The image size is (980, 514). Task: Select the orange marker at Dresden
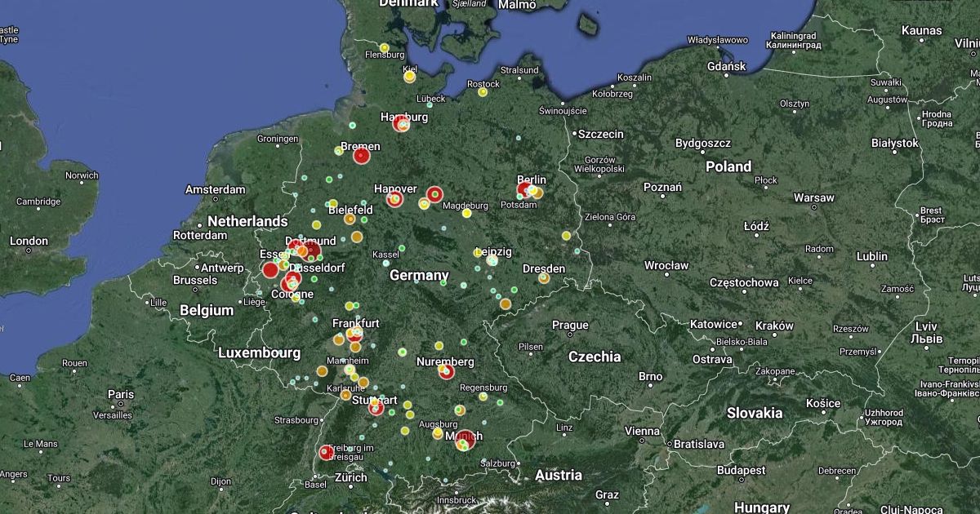544,278
